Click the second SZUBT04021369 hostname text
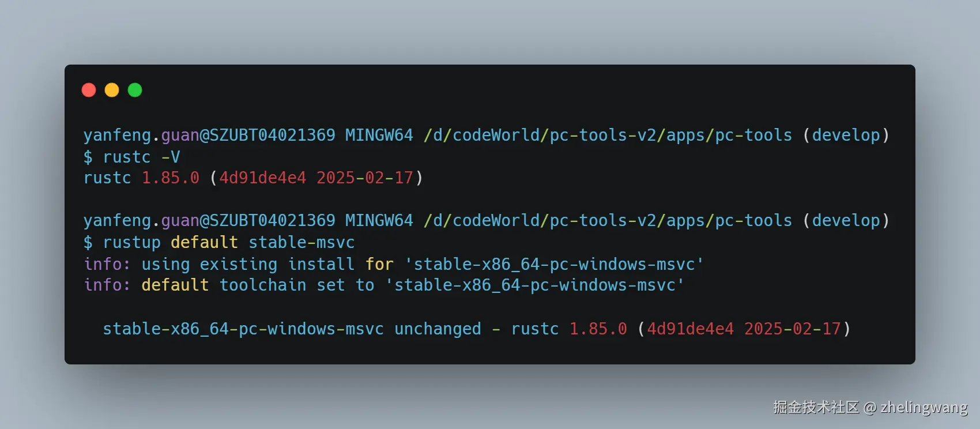 point(272,220)
